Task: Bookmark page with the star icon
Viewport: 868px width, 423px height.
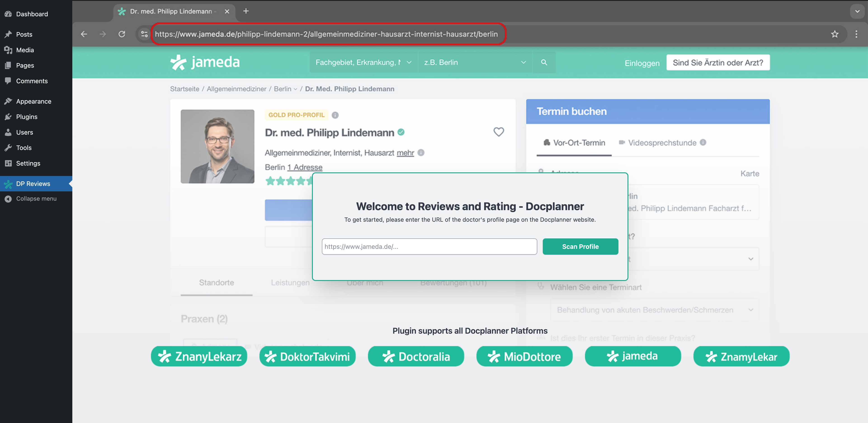Action: click(835, 34)
